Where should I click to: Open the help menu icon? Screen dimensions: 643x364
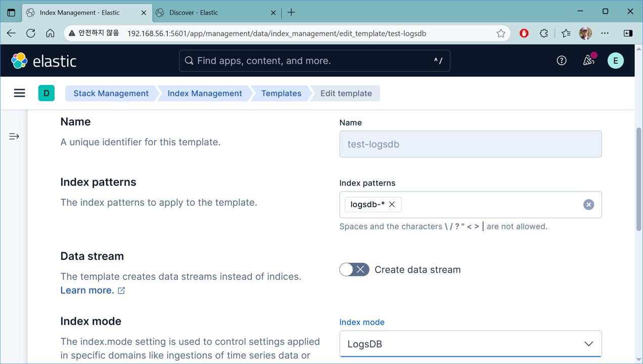pos(561,61)
